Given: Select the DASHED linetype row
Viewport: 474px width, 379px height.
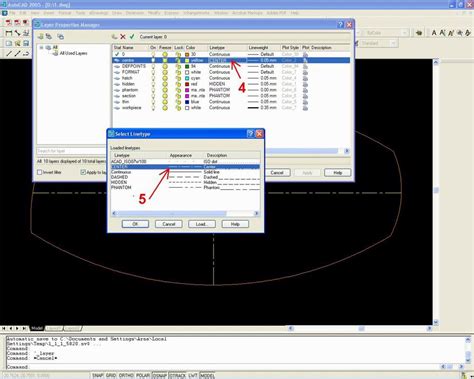Looking at the screenshot, I should [185, 177].
